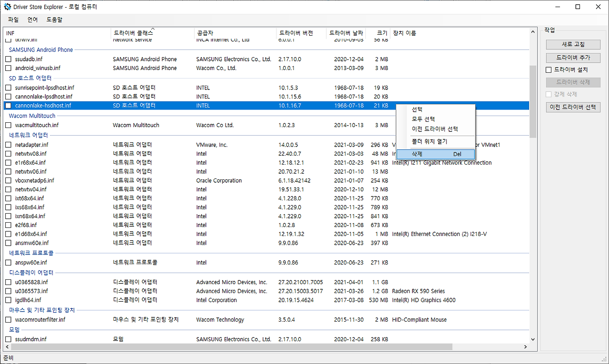The height and width of the screenshot is (364, 609).
Task: Collapse the SD 호스트 어댑터 group header
Action: [x=30, y=78]
